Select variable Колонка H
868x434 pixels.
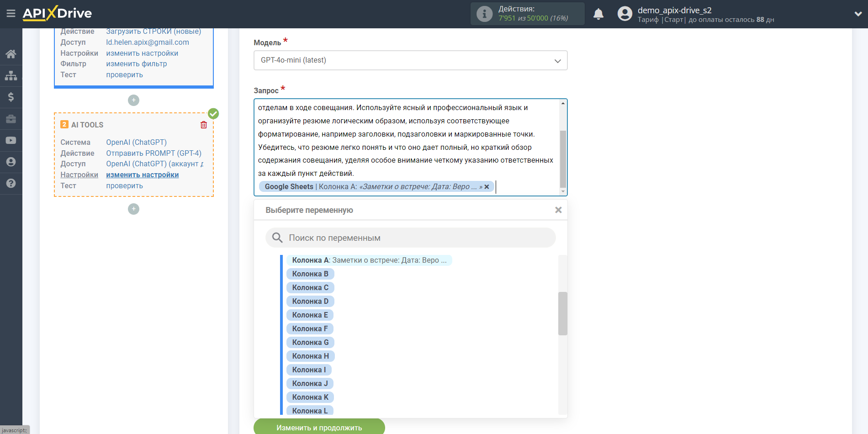[x=310, y=356]
